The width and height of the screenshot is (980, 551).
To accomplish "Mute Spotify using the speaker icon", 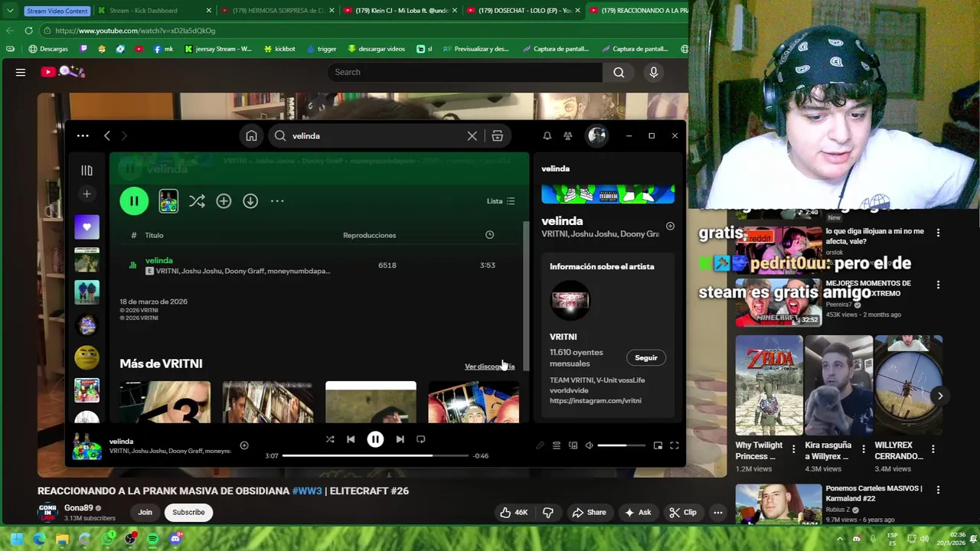I will pos(589,445).
